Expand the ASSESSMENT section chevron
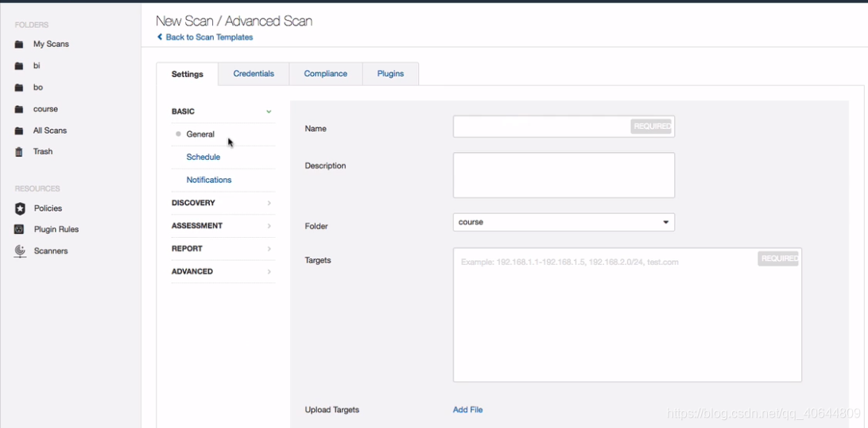868x428 pixels. pos(269,226)
